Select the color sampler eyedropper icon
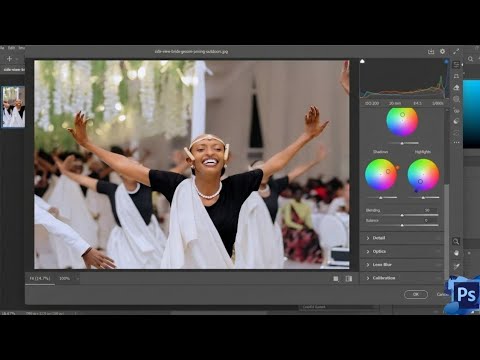The height and width of the screenshot is (360, 480). click(x=456, y=266)
